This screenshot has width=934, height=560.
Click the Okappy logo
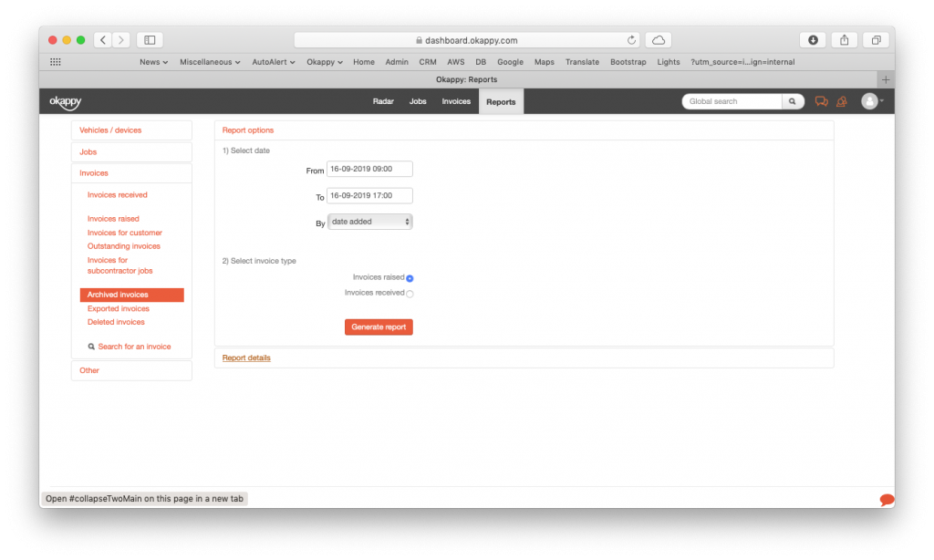66,102
